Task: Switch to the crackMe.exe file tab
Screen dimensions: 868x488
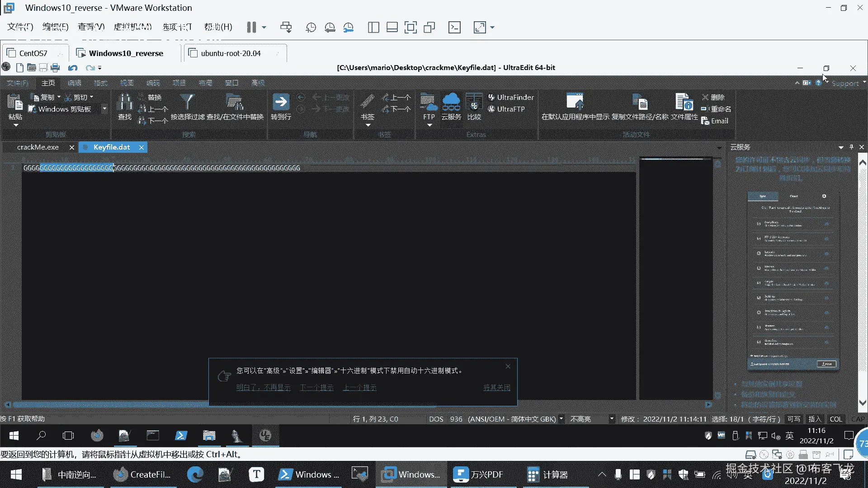Action: 38,147
